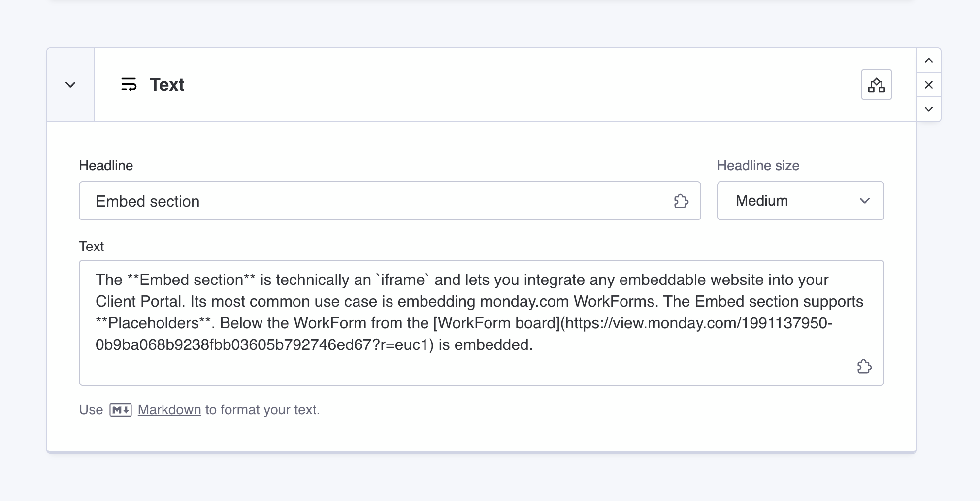Image resolution: width=980 pixels, height=501 pixels.
Task: Open the Headline size dropdown showing Medium
Action: click(793, 201)
